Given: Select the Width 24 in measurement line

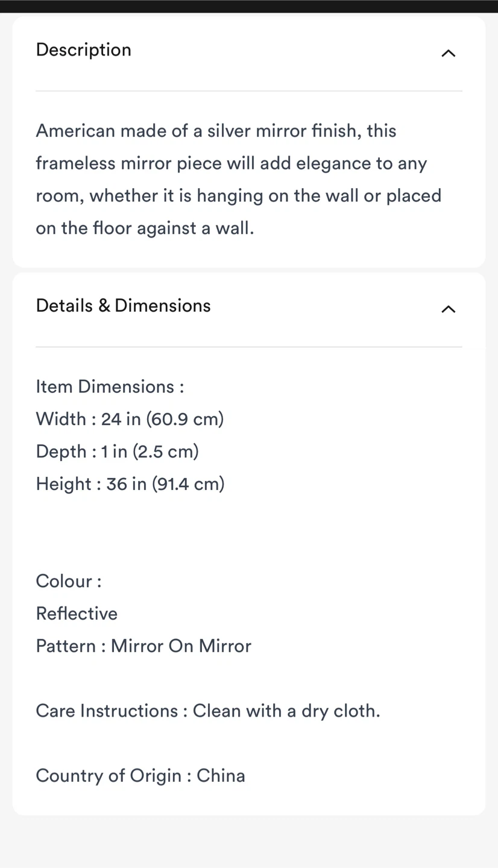Looking at the screenshot, I should click(130, 419).
